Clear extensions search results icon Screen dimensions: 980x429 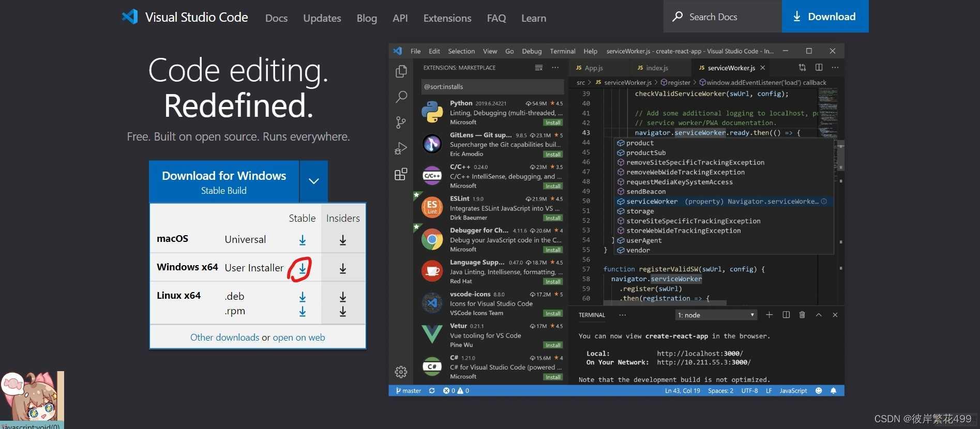pos(538,68)
